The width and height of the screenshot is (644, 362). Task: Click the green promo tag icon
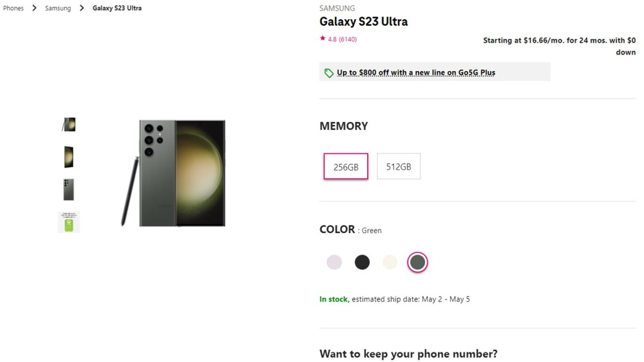tap(329, 72)
